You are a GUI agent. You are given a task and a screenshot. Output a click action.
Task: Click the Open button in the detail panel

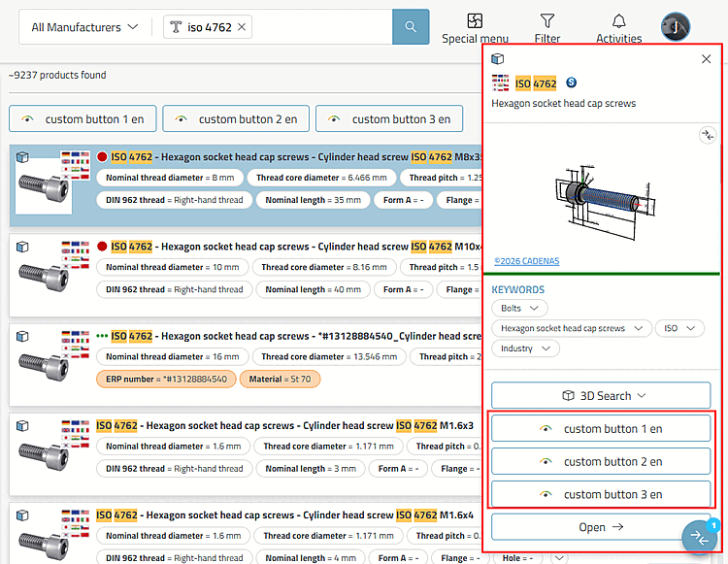pos(601,527)
